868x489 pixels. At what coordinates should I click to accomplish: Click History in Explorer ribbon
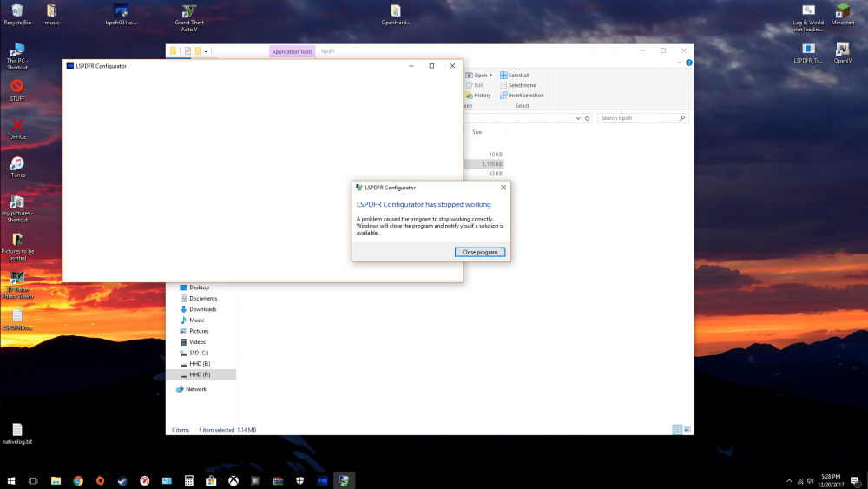[x=479, y=96]
